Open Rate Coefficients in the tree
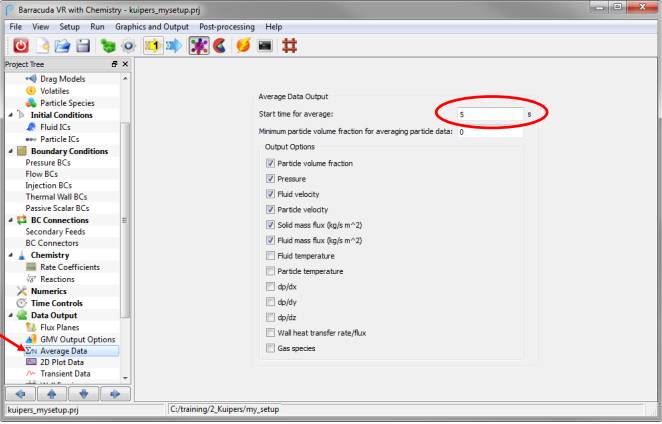The image size is (662, 424). click(x=70, y=267)
